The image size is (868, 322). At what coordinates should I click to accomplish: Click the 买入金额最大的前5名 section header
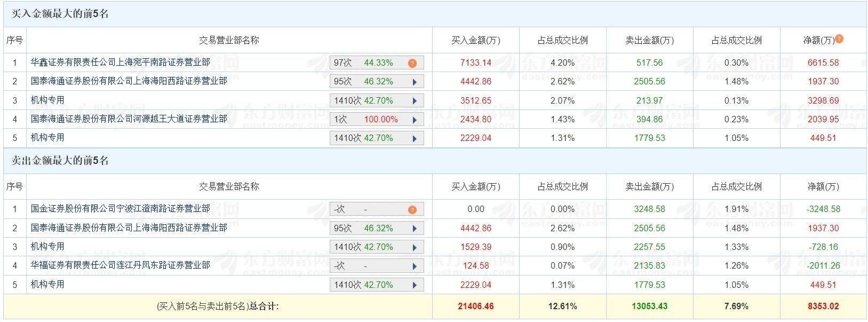click(x=60, y=14)
